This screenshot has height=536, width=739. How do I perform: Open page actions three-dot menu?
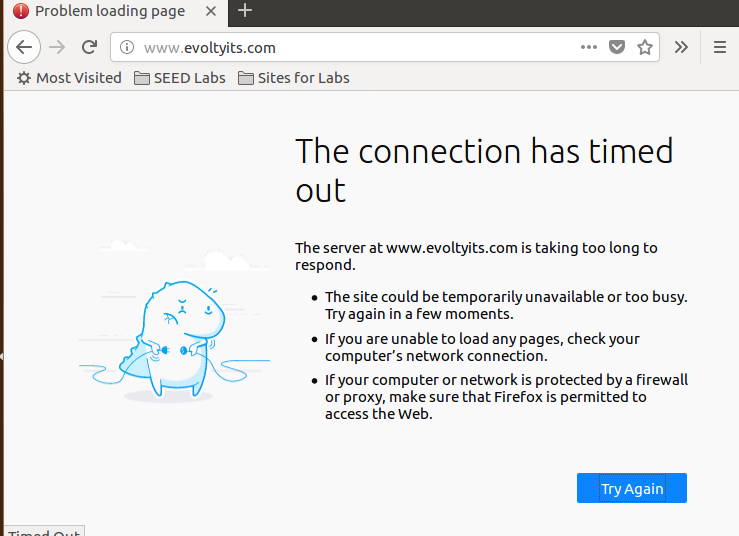(x=589, y=47)
